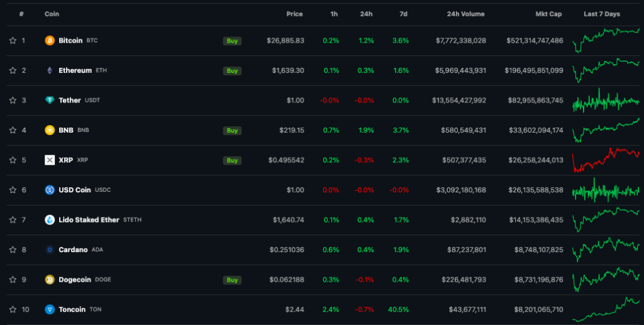Open the XRP red 7-day sparkline chart
The height and width of the screenshot is (325, 644).
point(606,160)
